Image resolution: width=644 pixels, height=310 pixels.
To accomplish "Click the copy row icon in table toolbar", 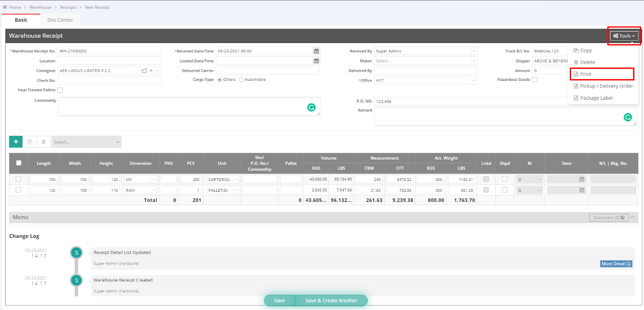I will click(30, 142).
